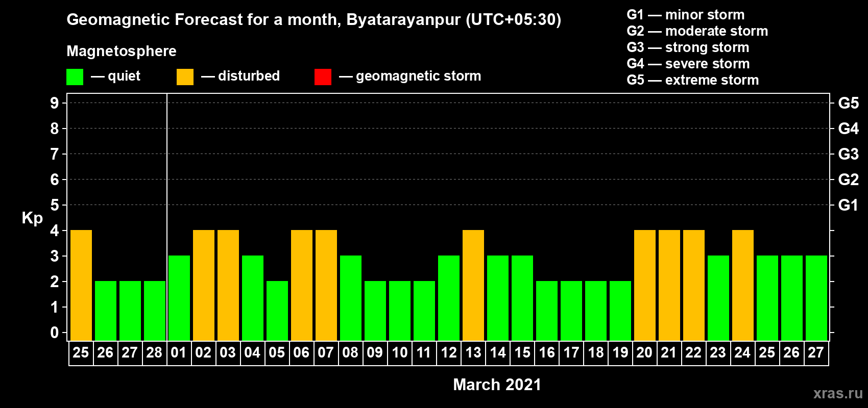Click the 'Kp' y-axis label

[x=32, y=218]
